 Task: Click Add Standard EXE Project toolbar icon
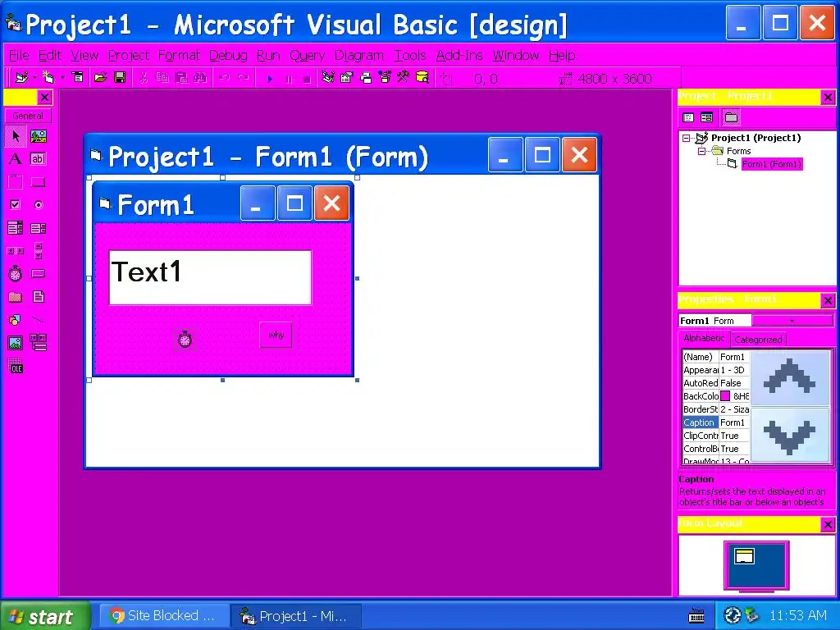21,78
